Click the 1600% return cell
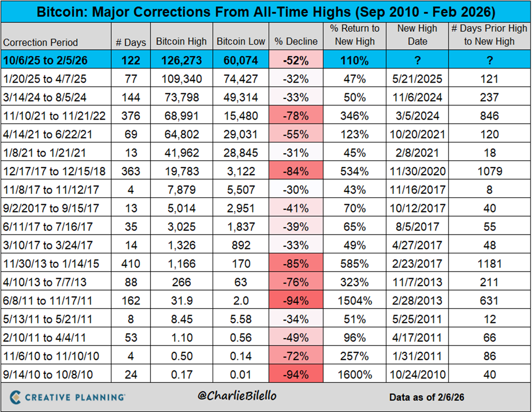Image resolution: width=532 pixels, height=412 pixels. tap(355, 374)
